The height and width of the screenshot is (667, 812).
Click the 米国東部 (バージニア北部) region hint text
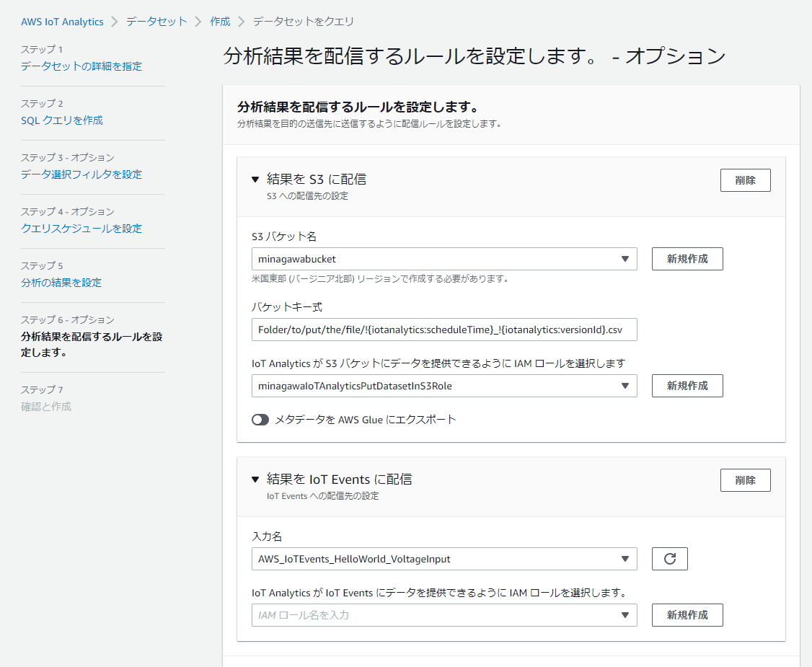(381, 278)
